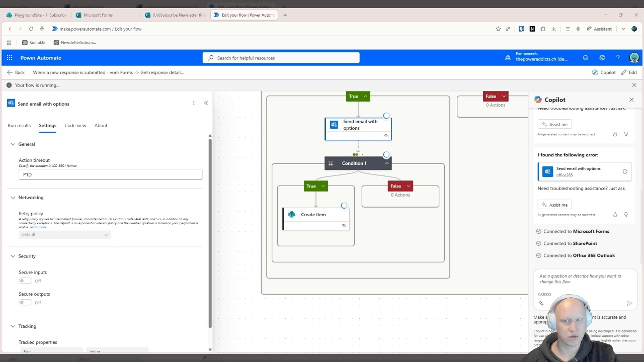Viewport: 644px width, 362px height.
Task: Open new browser tab with plus button
Action: (x=285, y=15)
